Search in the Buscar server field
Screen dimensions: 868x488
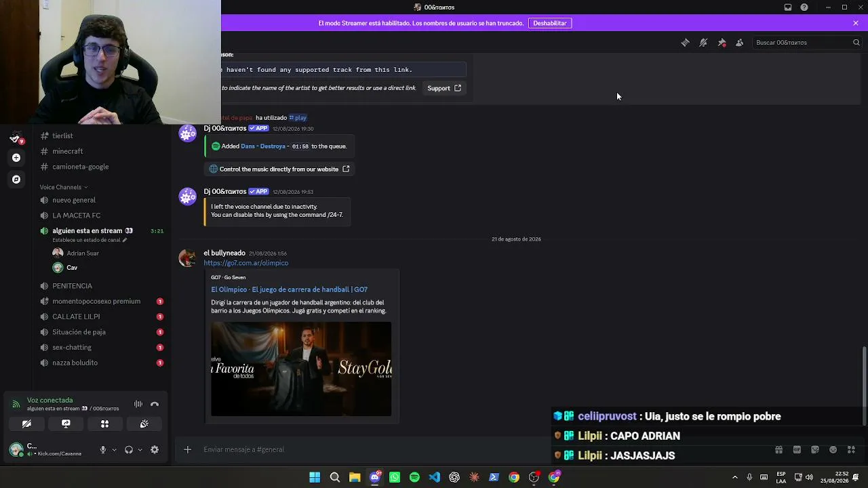click(x=807, y=43)
